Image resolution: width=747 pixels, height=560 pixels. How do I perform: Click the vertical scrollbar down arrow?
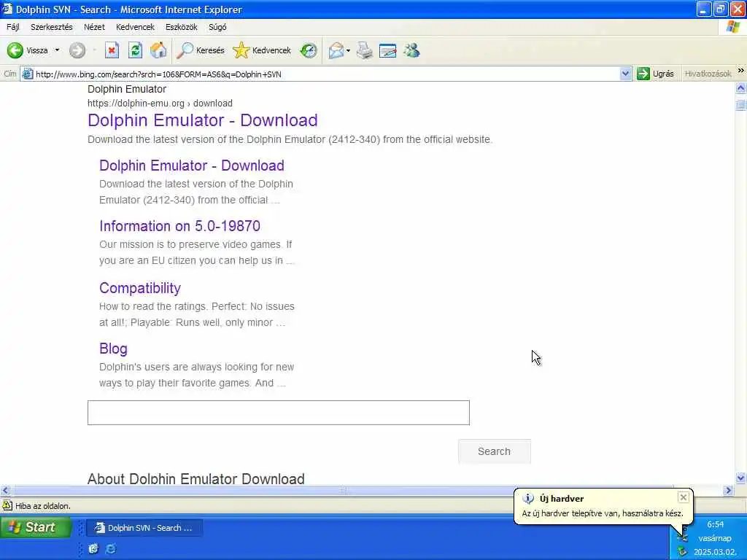(x=741, y=478)
